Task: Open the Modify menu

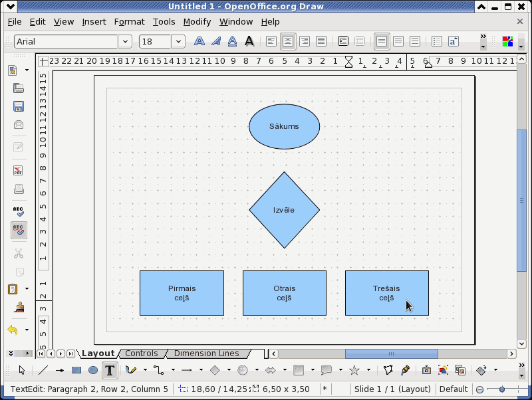Action: pos(197,22)
